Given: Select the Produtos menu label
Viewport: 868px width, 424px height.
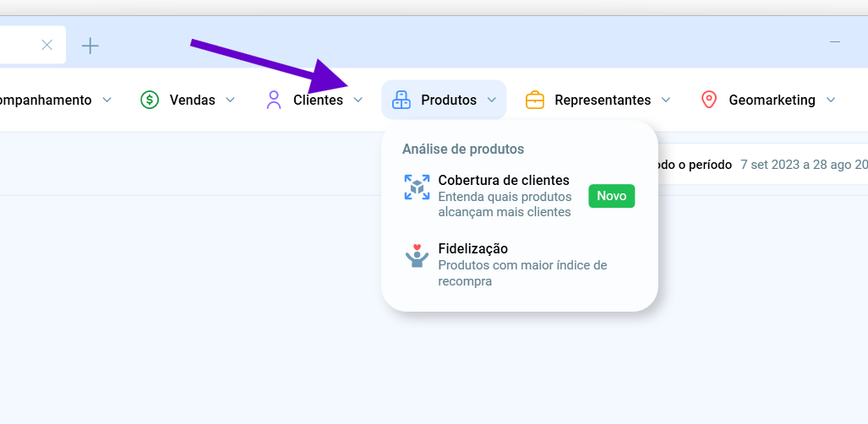Looking at the screenshot, I should (x=449, y=101).
